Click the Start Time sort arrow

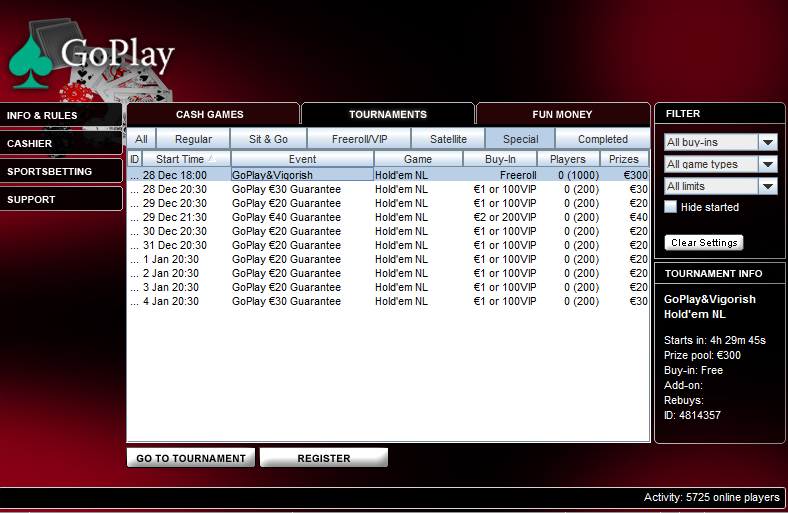pyautogui.click(x=212, y=159)
